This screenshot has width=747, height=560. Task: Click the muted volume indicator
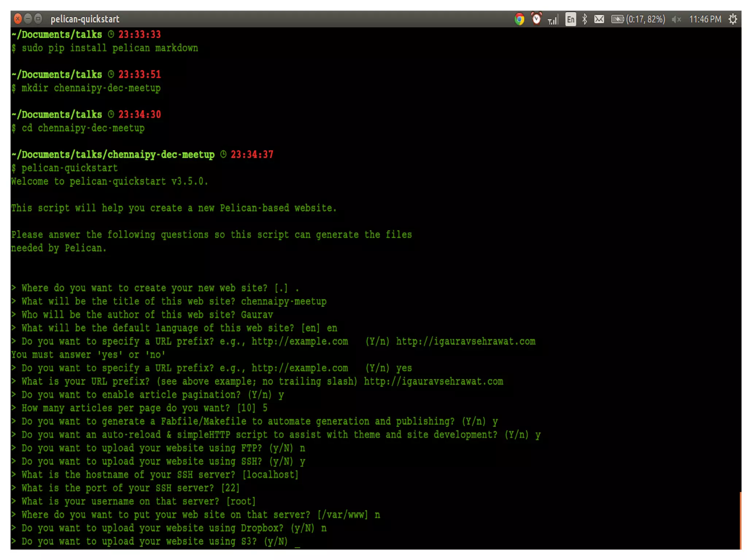(x=676, y=19)
